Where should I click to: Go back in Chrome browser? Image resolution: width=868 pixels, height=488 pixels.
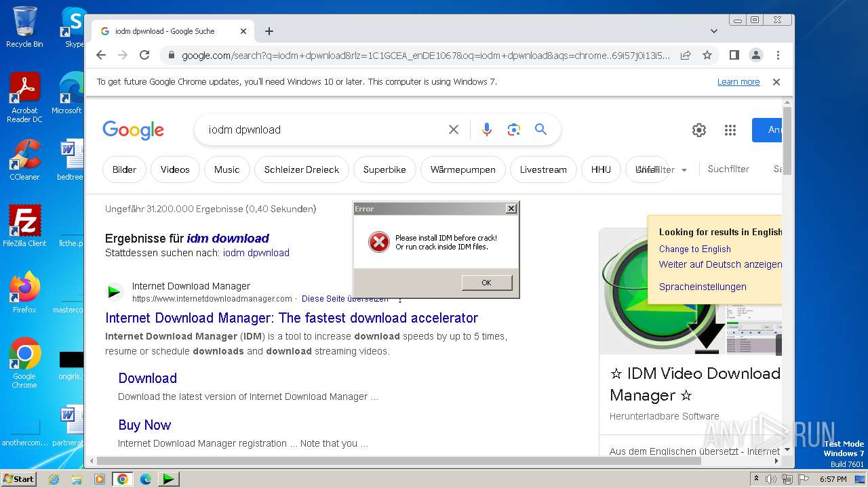point(101,55)
